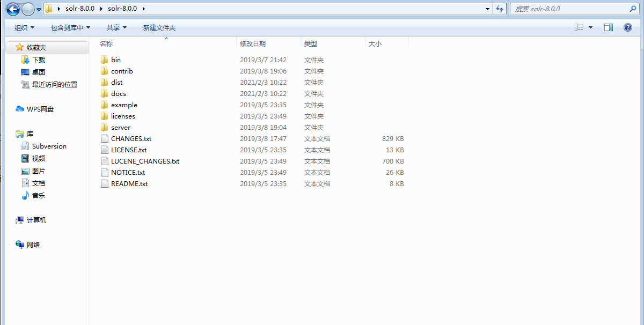
Task: Select the LICENSE.txt file icon
Action: tap(105, 150)
